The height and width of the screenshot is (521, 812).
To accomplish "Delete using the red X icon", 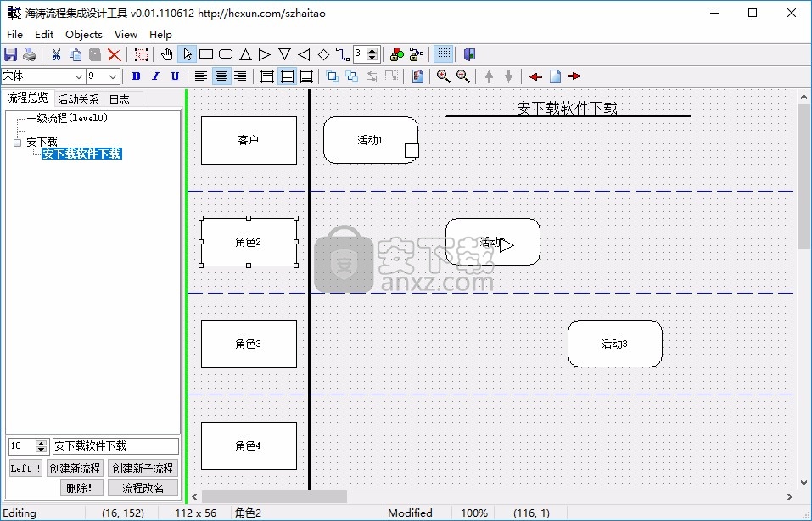I will coord(115,54).
